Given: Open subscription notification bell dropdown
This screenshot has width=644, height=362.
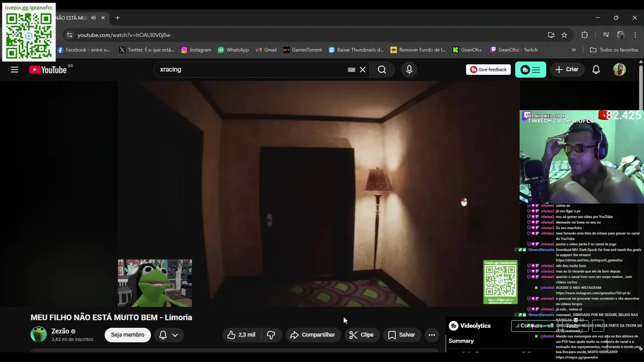Looking at the screenshot, I should [x=169, y=335].
